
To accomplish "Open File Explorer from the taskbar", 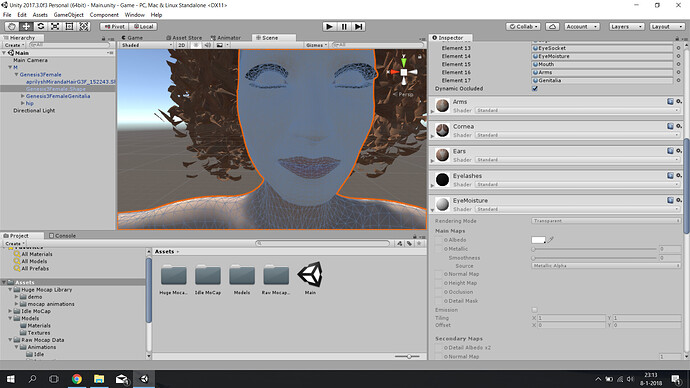I will [99, 379].
